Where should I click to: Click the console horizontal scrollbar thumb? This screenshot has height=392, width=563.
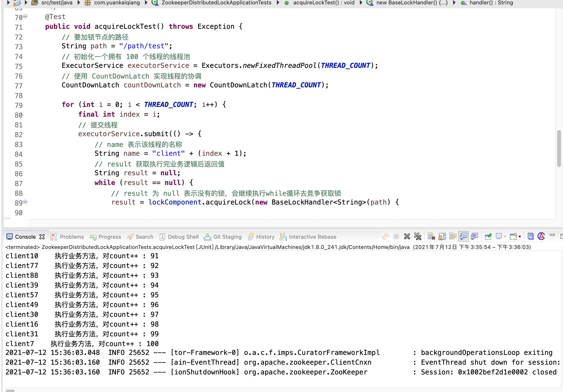10,391
